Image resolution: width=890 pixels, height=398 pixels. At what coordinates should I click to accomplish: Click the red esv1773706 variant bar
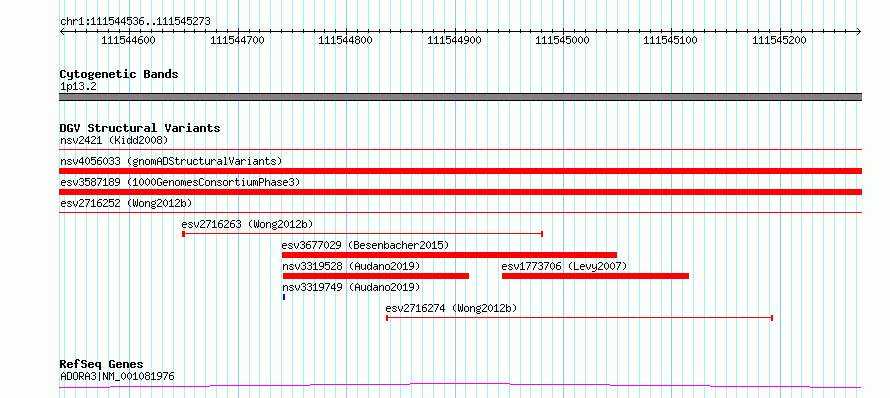point(595,276)
